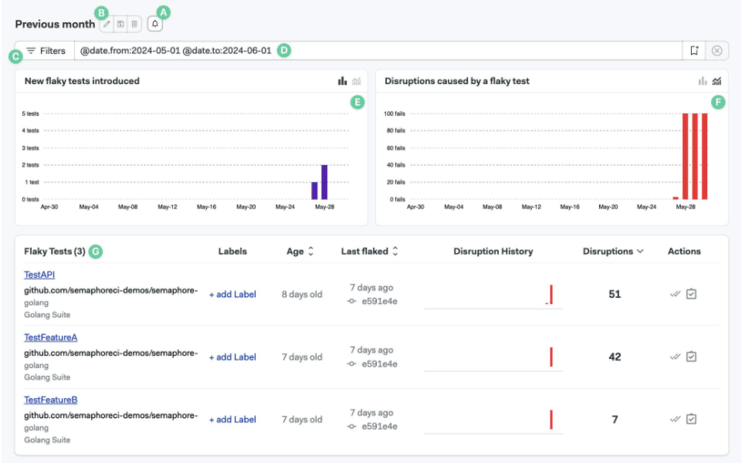Open the TestFeatureB test link

pos(51,400)
